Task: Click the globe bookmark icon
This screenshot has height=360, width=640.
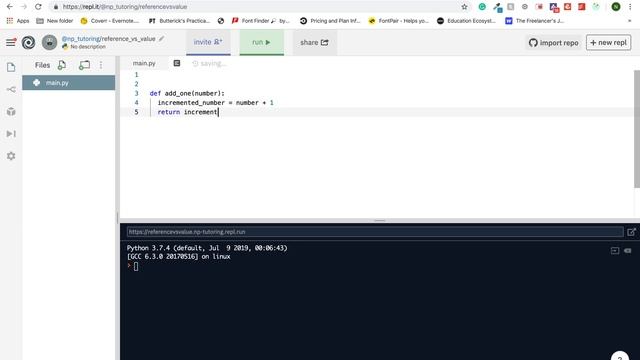Action: coord(221,21)
